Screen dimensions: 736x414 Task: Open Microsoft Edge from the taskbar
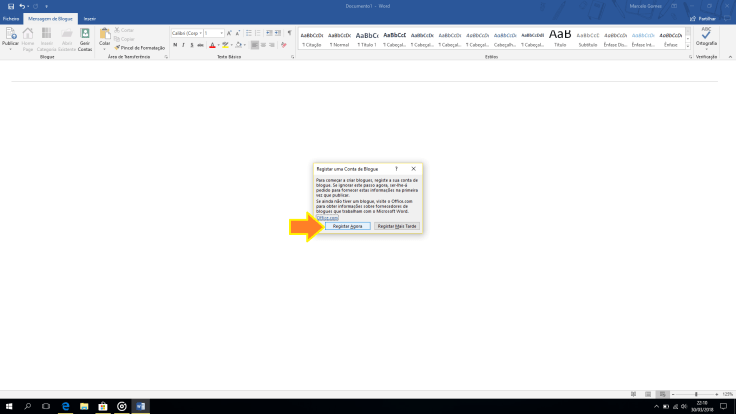point(64,406)
